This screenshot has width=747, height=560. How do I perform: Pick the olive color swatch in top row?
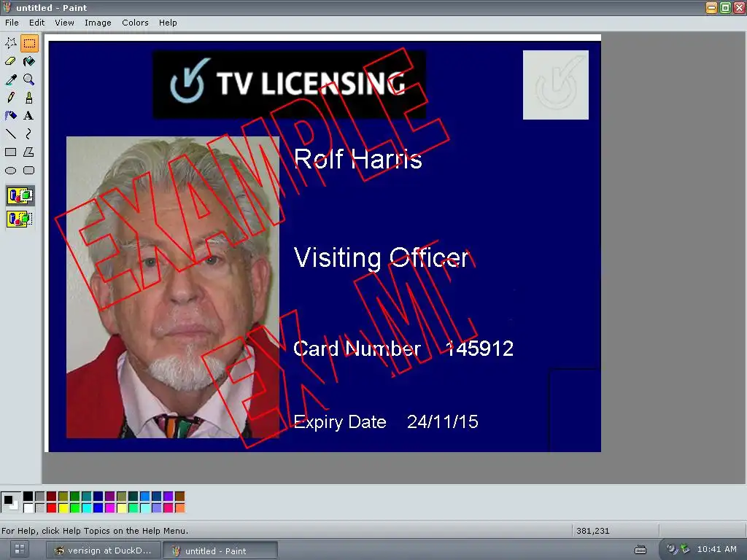point(63,496)
